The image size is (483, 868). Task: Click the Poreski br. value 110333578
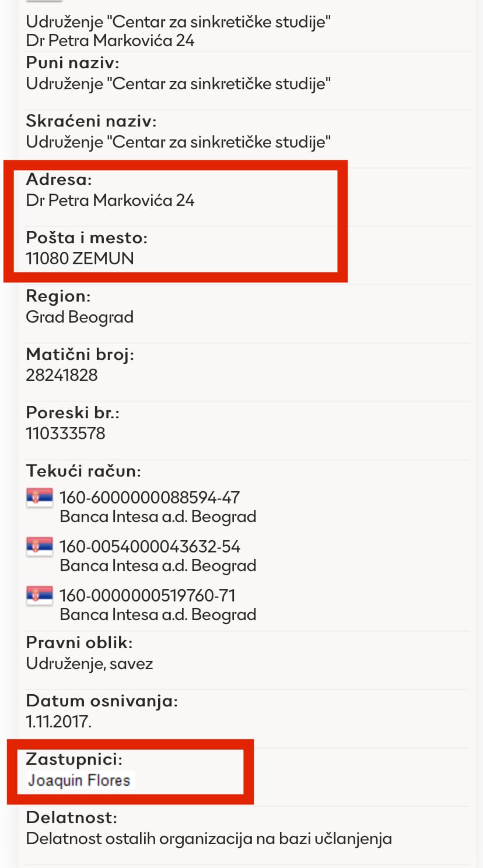click(65, 433)
